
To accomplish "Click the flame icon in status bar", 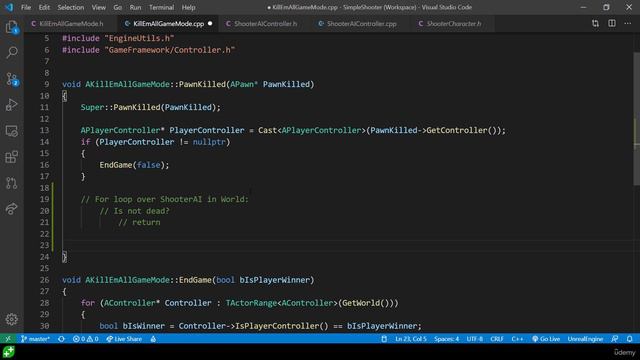I will (x=153, y=339).
